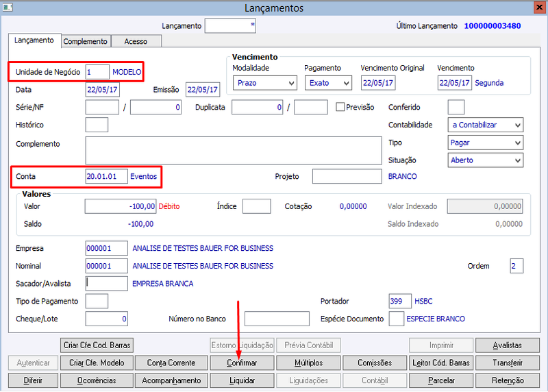Open the Modalidade dropdown showing Prazo
This screenshot has height=392, width=548.
pos(265,83)
